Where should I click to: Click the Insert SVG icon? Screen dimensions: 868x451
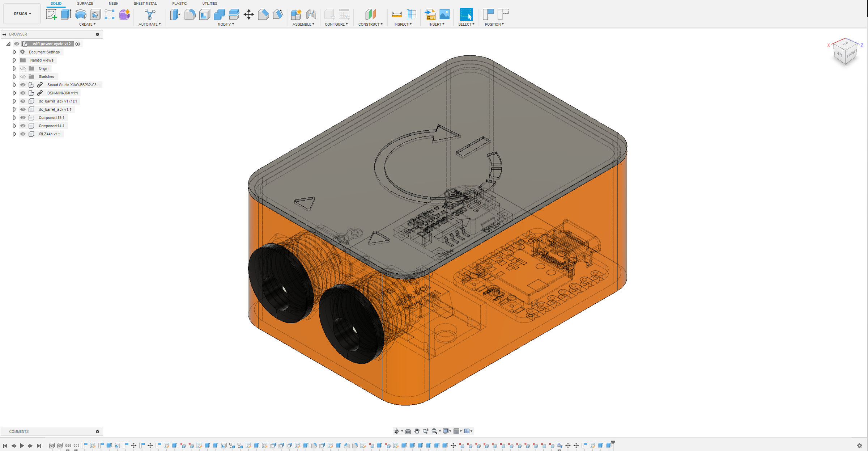tap(430, 14)
